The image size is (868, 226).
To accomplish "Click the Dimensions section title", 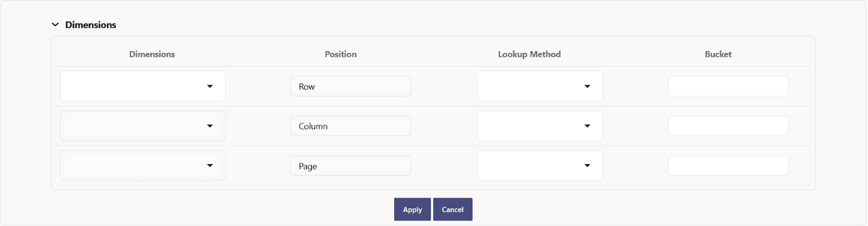I will 91,25.
